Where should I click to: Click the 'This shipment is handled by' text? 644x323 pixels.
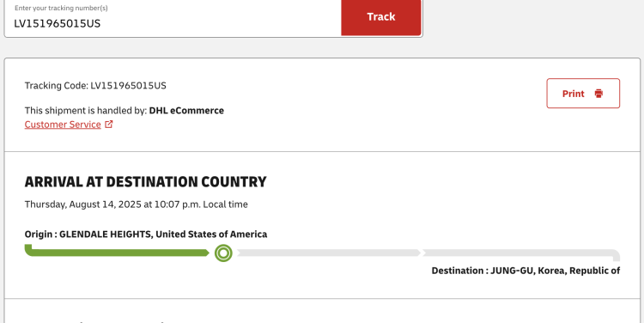(x=85, y=111)
